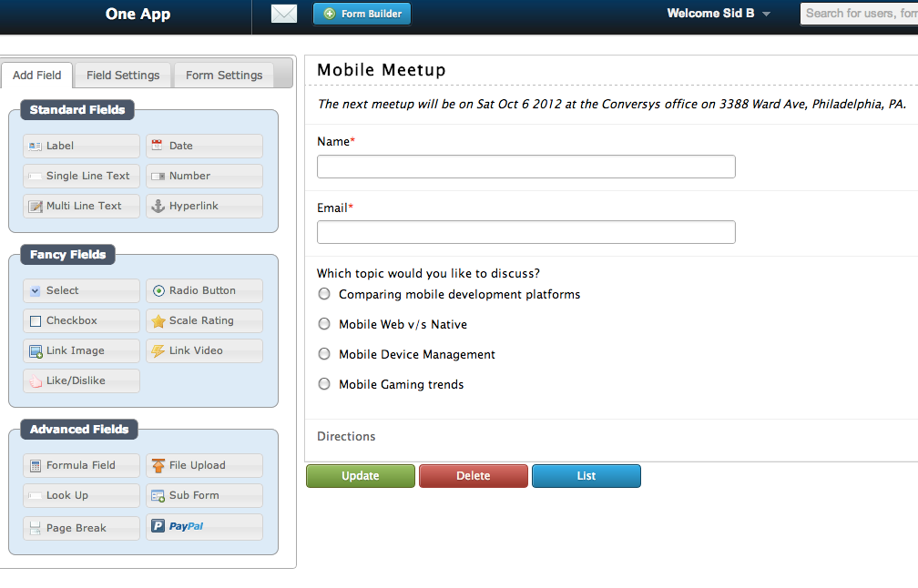This screenshot has height=588, width=918.
Task: Insert a PayPal field
Action: click(x=204, y=526)
